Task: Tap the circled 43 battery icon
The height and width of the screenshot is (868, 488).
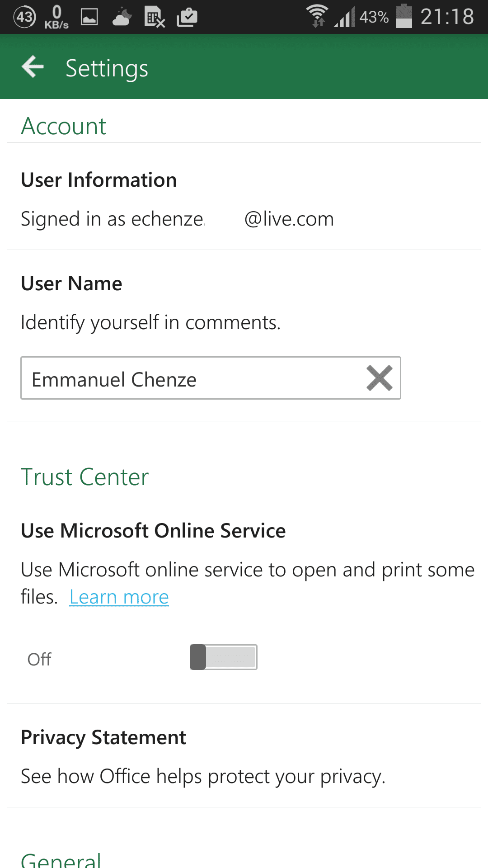Action: click(x=24, y=17)
